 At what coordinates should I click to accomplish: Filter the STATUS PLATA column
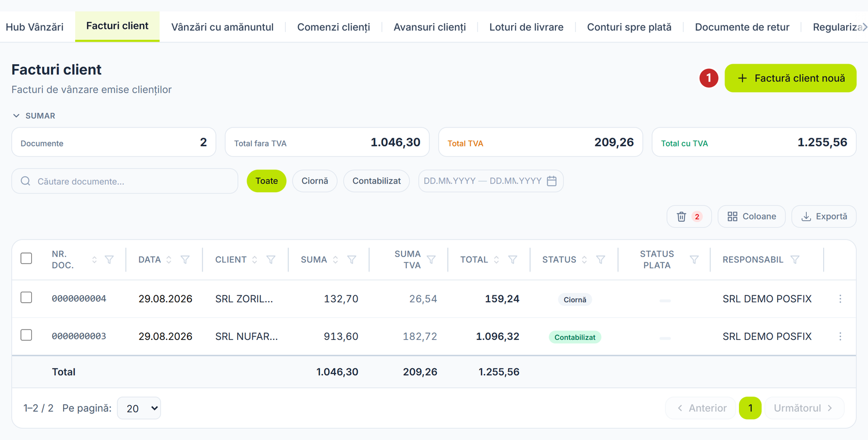[694, 260]
